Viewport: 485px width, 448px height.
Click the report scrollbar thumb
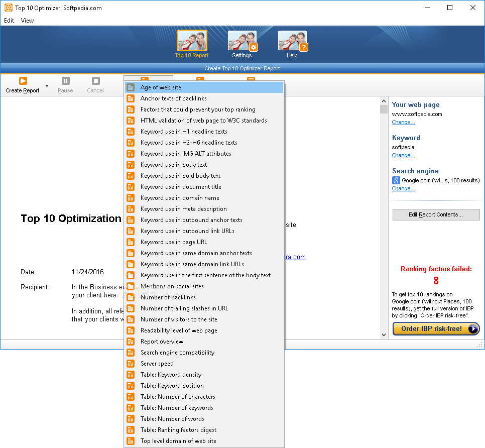(384, 109)
